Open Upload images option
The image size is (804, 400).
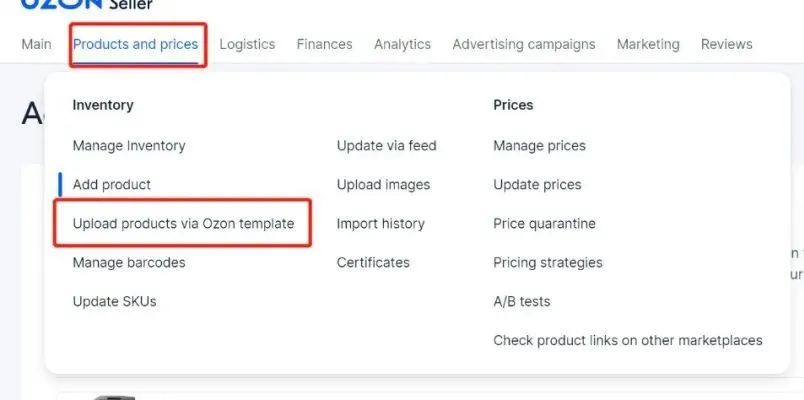point(383,185)
